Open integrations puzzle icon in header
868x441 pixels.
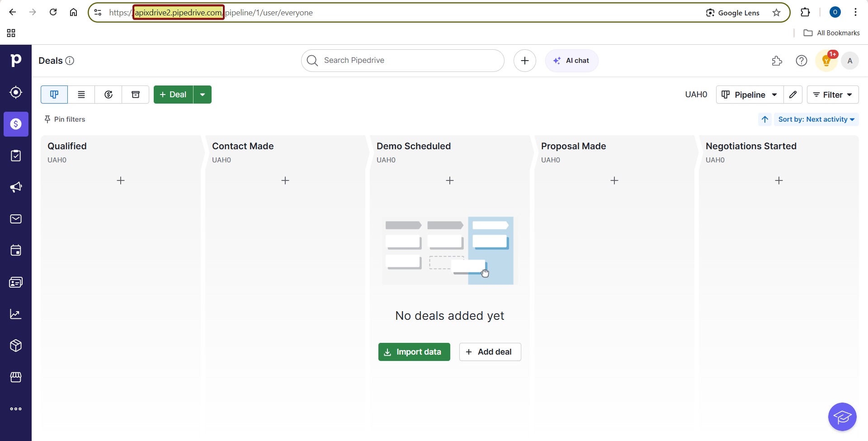tap(777, 61)
